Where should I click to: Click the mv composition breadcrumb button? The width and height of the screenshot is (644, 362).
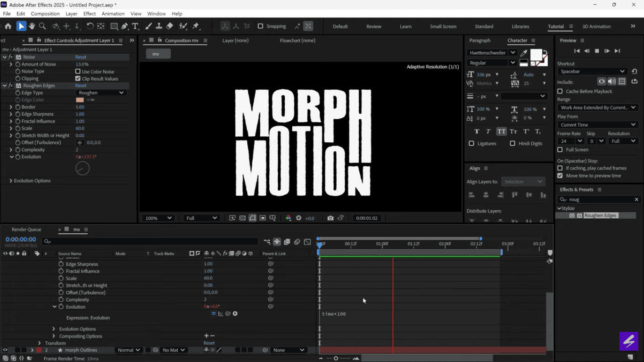(x=158, y=54)
